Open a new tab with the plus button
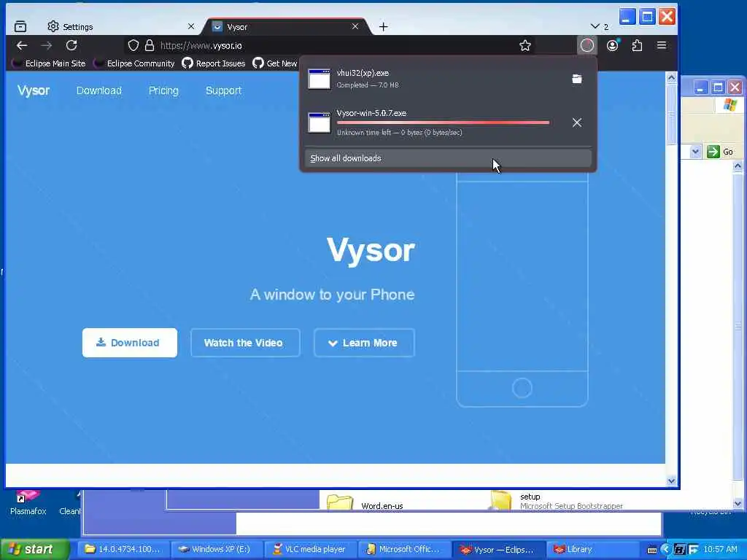This screenshot has height=560, width=747. [384, 27]
